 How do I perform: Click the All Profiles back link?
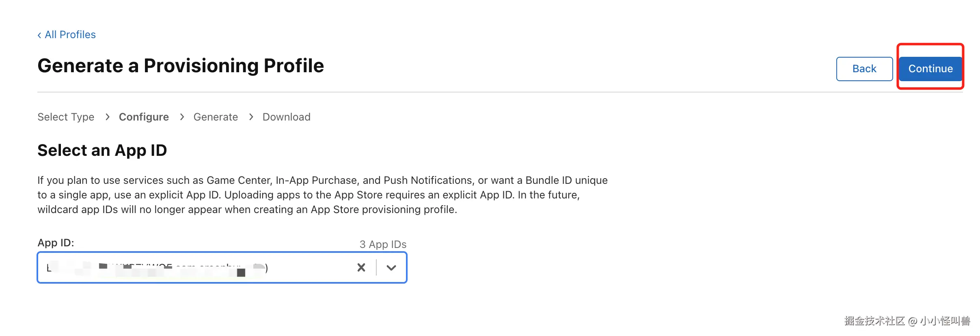pos(70,35)
